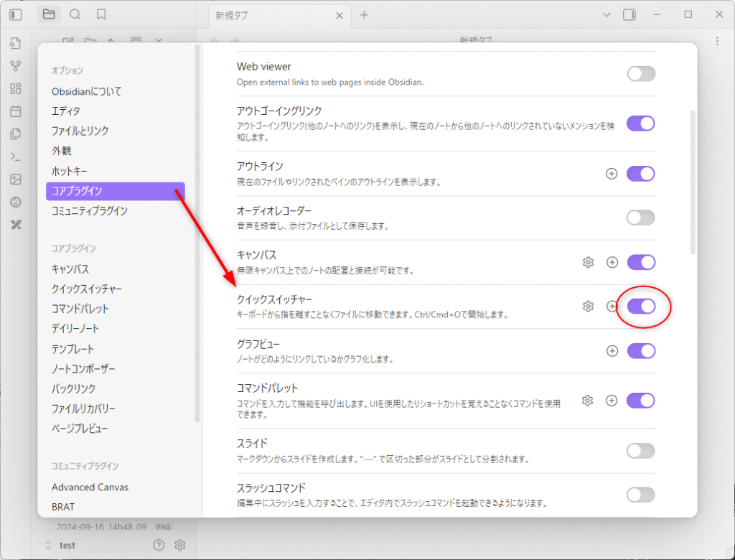
Task: Open graph view from the left ribbon
Action: click(x=16, y=65)
